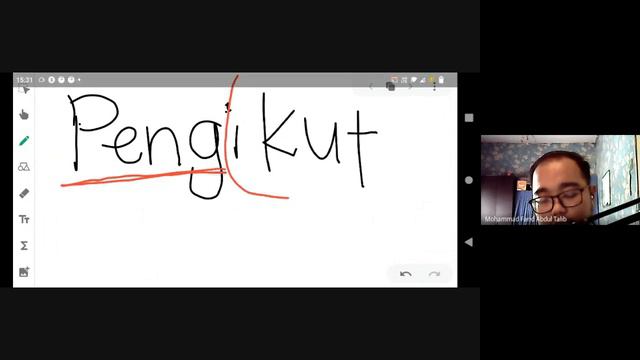Viewport: 640px width, 360px height.
Task: Undo the last whiteboard stroke
Action: (405, 274)
